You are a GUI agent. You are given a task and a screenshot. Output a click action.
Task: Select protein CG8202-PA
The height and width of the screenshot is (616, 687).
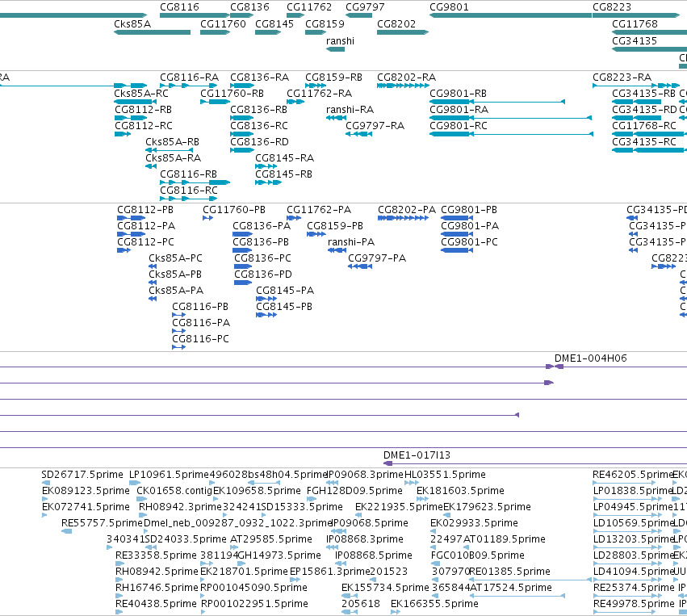pyautogui.click(x=407, y=209)
